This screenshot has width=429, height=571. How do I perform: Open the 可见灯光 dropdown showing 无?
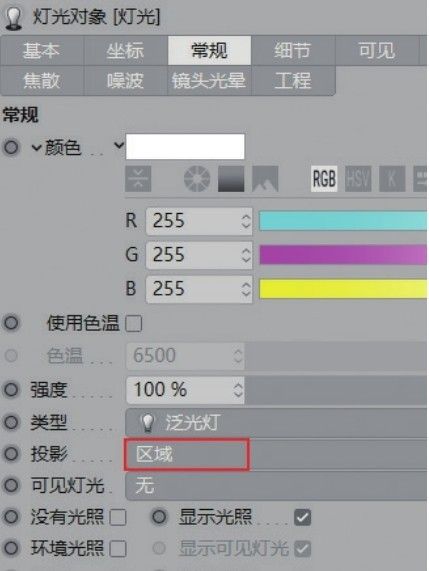[276, 486]
